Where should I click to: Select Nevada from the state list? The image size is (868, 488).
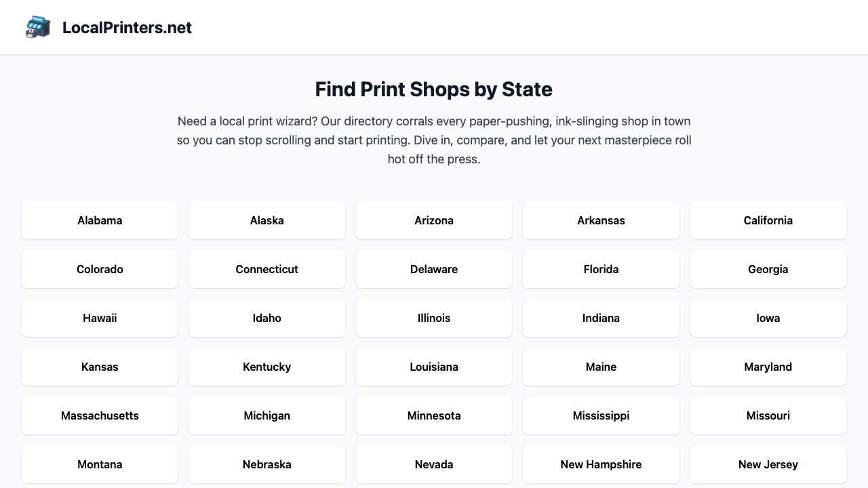pyautogui.click(x=434, y=464)
